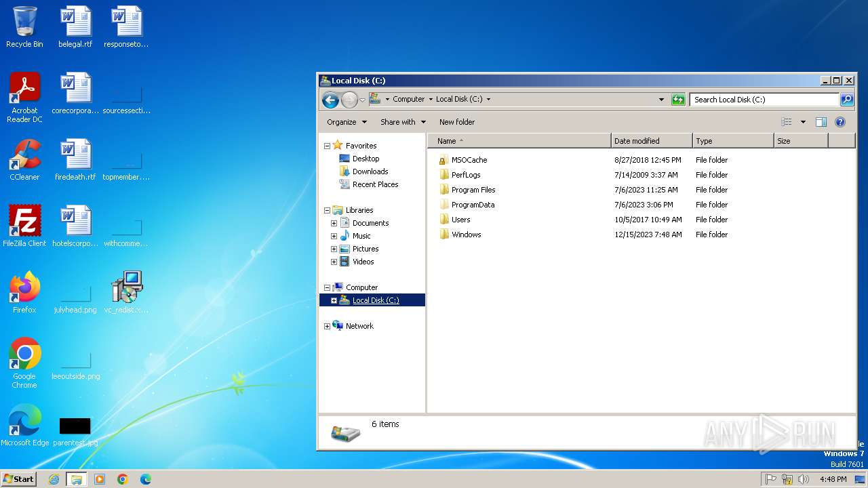The image size is (868, 488).
Task: Select the PerfLogs folder
Action: tap(466, 175)
